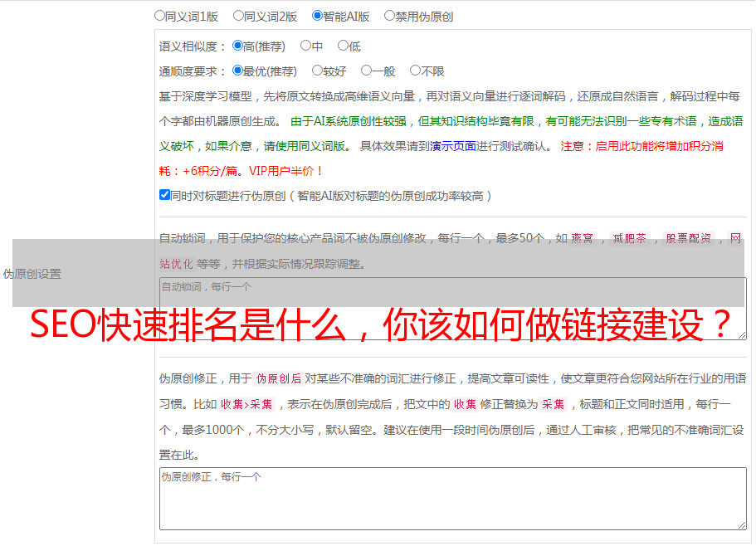The height and width of the screenshot is (546, 756).
Task: Click the 语义相似度 label
Action: tap(192, 46)
